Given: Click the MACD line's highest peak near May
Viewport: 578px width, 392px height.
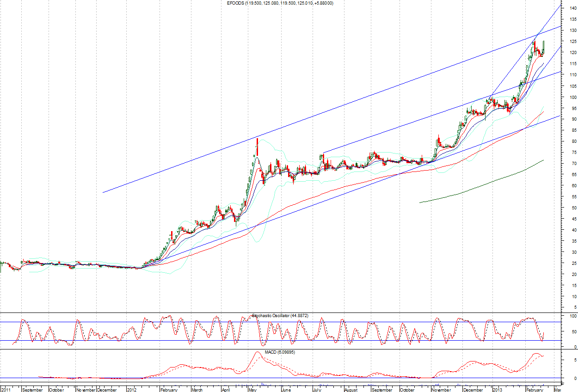Looking at the screenshot, I should (x=257, y=352).
